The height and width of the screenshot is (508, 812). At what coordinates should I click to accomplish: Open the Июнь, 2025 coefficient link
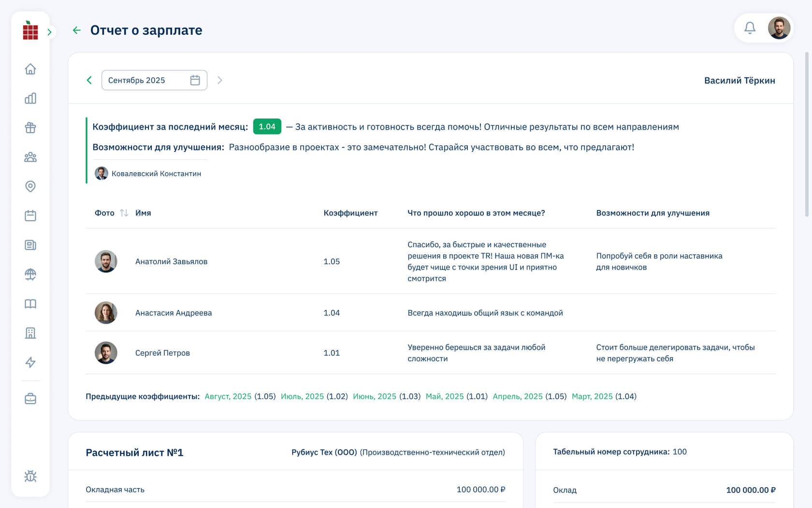click(x=375, y=396)
